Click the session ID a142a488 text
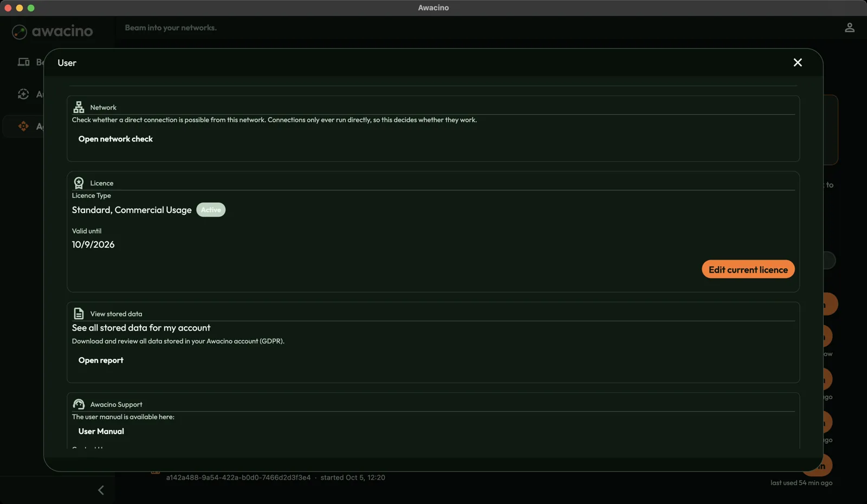 click(x=238, y=477)
